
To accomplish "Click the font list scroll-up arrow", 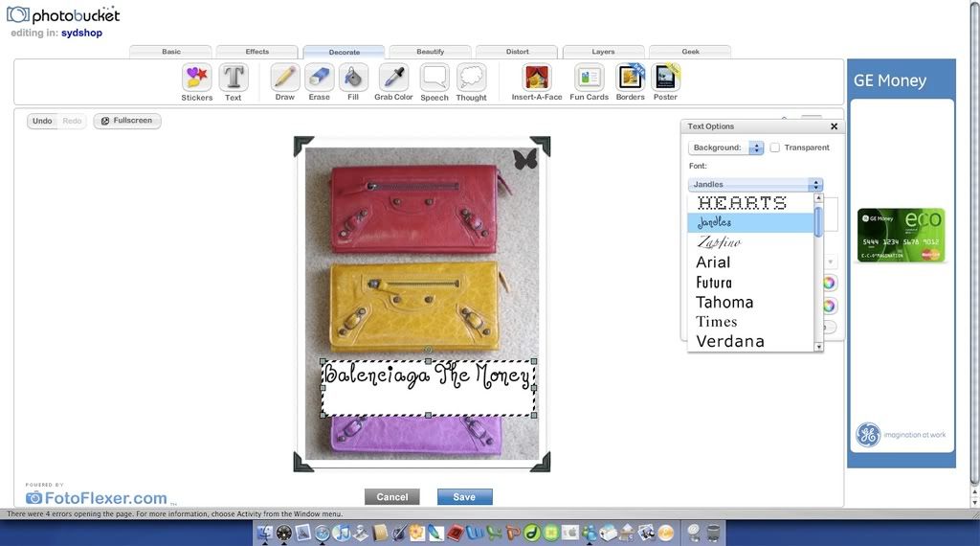I will [x=819, y=197].
